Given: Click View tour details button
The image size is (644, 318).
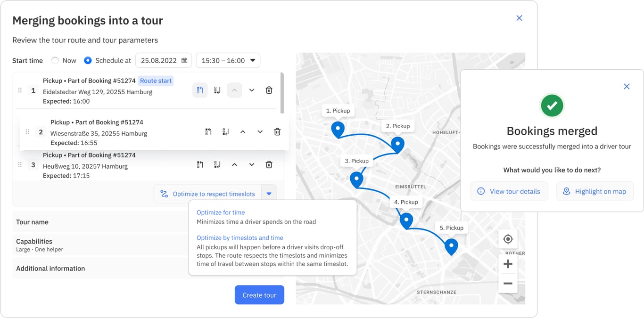Looking at the screenshot, I should tap(509, 191).
